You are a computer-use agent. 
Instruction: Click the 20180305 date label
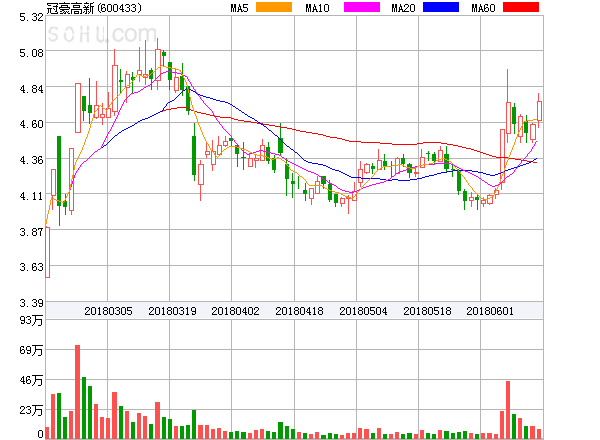pyautogui.click(x=108, y=311)
